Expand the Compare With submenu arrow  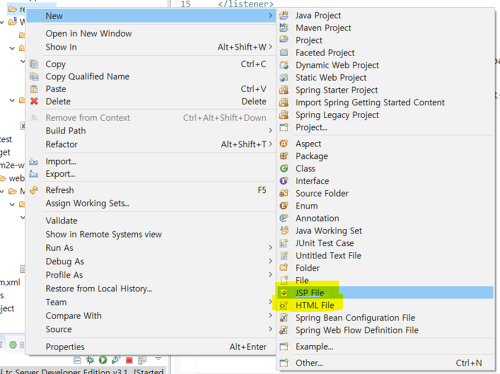pyautogui.click(x=270, y=315)
